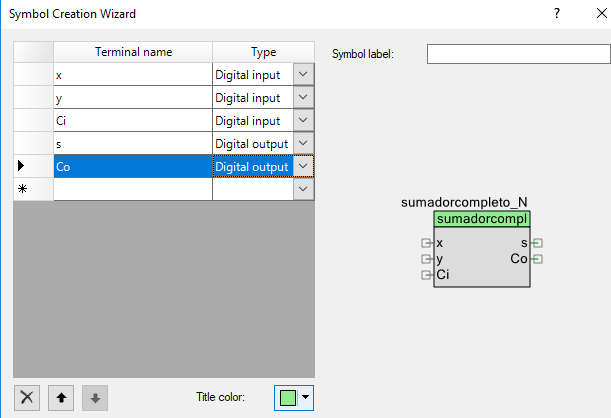The height and width of the screenshot is (418, 611).
Task: Expand Type dropdown for terminal Ci
Action: (x=303, y=120)
